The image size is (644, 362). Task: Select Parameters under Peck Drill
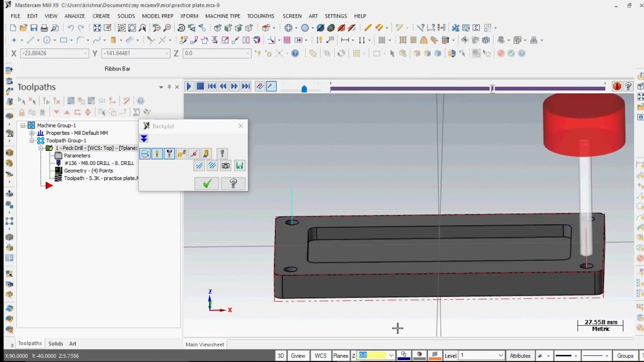coord(77,156)
